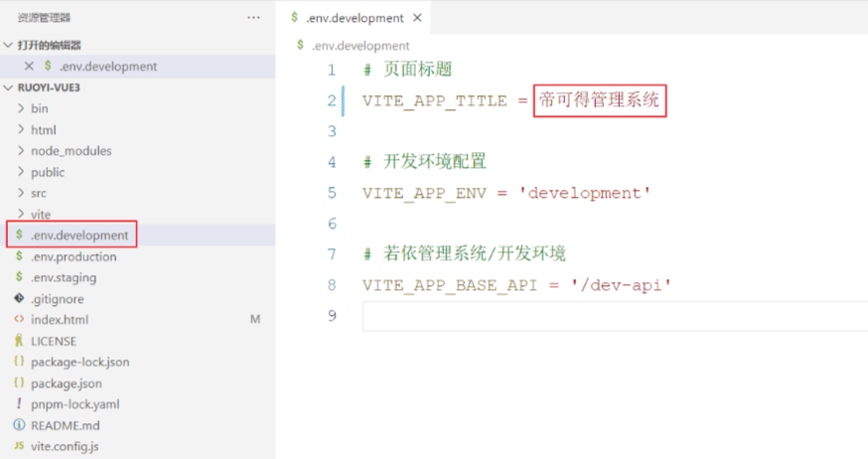Click the package.json braces icon
This screenshot has height=459, width=868.
click(19, 383)
